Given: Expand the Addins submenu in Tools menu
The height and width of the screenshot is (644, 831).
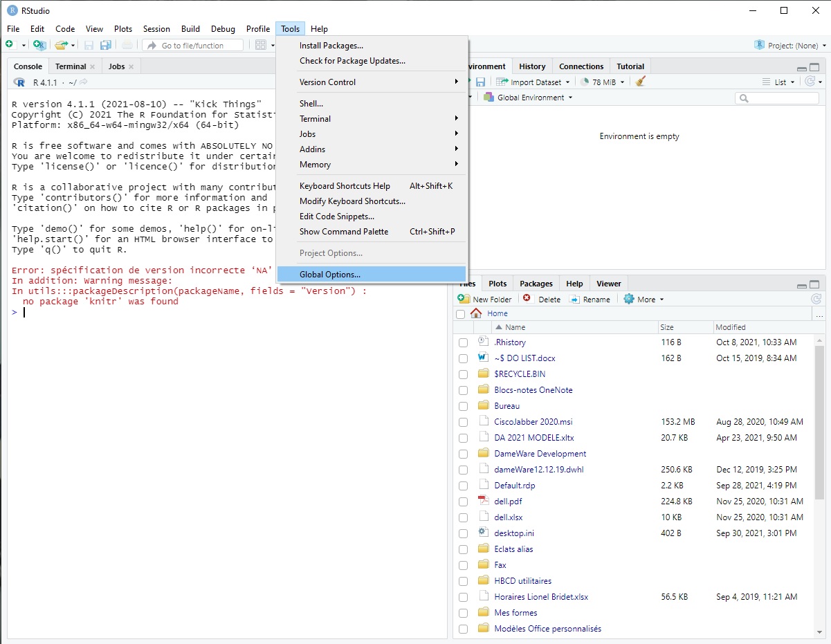Looking at the screenshot, I should click(372, 149).
